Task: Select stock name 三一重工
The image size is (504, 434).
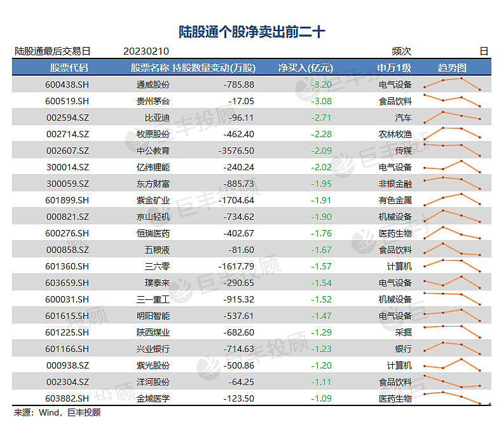Action: (x=153, y=299)
